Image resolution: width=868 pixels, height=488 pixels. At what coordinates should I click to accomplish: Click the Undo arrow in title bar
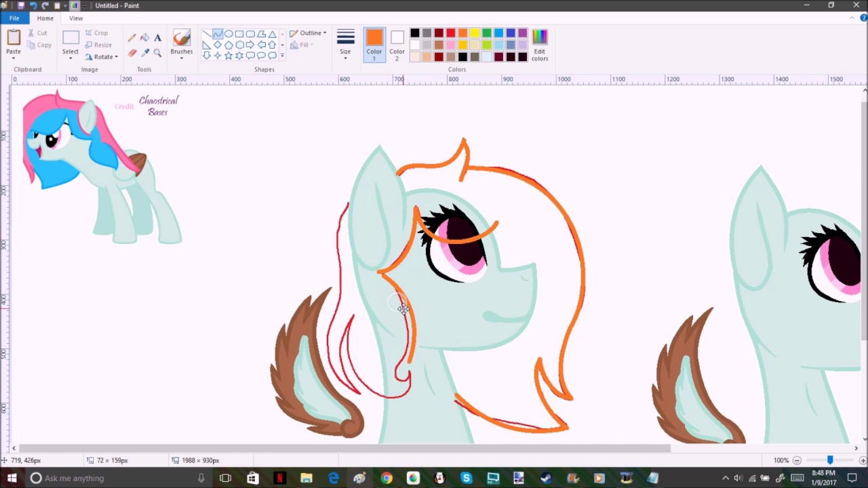[x=33, y=5]
